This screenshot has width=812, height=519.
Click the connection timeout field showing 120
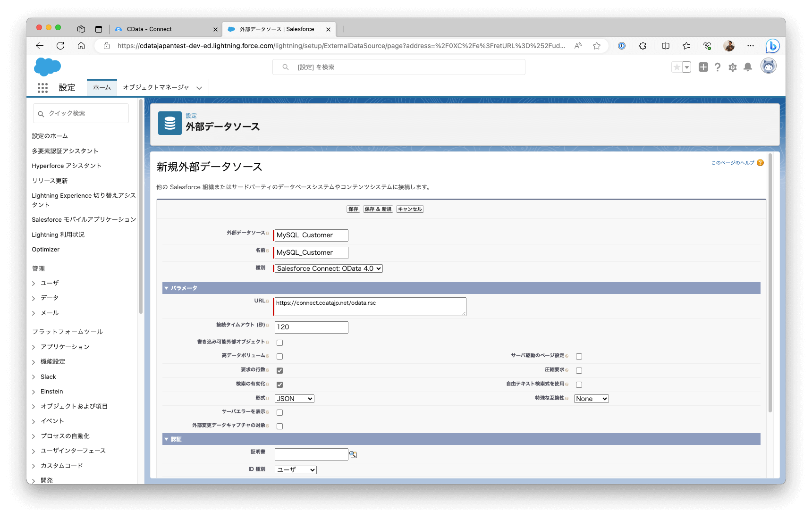(x=312, y=327)
